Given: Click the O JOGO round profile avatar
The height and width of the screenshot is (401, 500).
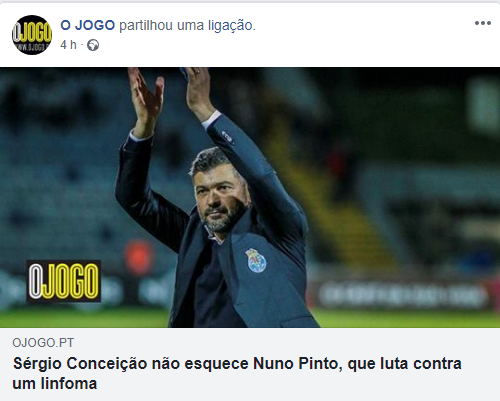Looking at the screenshot, I should tap(32, 35).
